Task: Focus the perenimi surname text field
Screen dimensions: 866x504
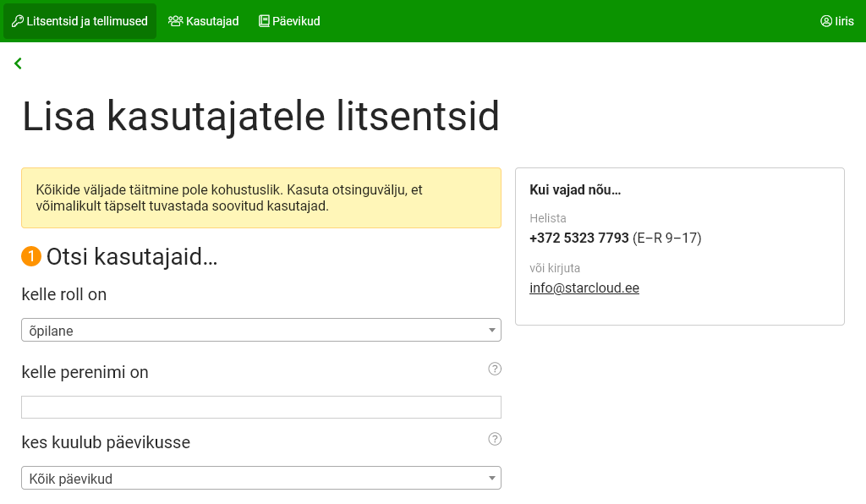Action: point(260,408)
